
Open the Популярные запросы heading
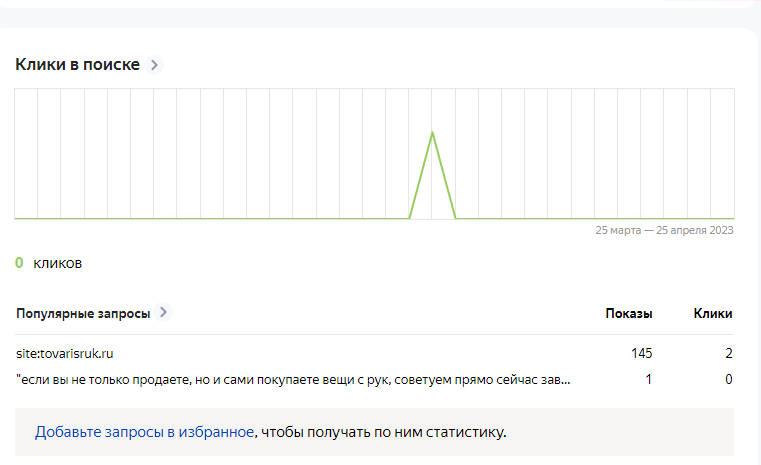click(83, 314)
